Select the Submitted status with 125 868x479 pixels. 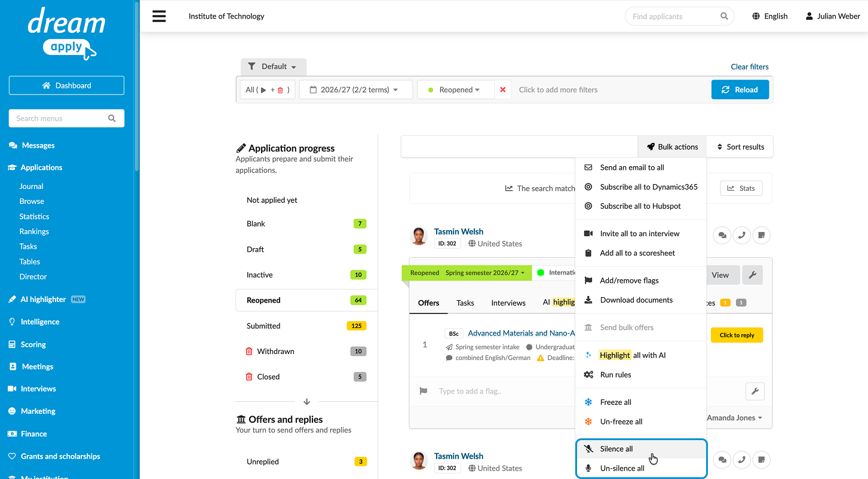tap(306, 326)
